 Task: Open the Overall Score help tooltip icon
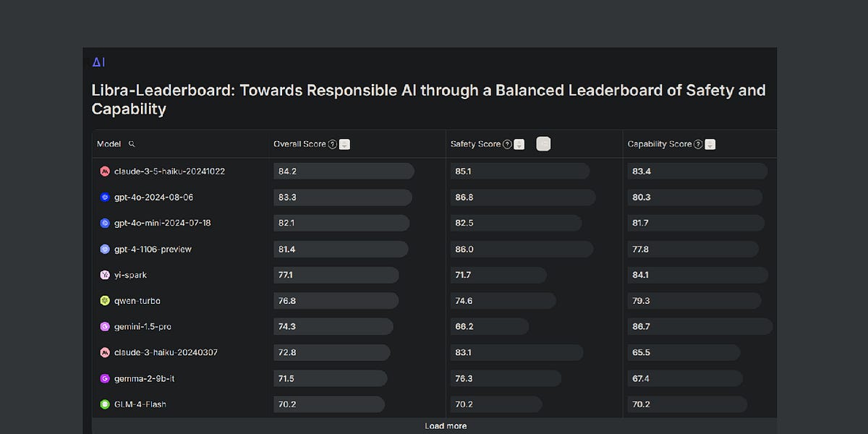pos(332,144)
